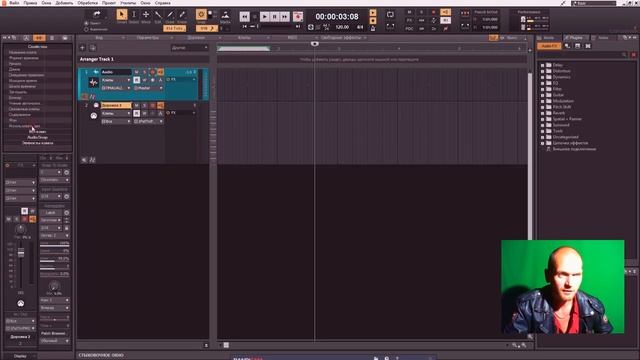Screen dimensions: 640x360
Task: Select the Draw tool
Action: 170,15
